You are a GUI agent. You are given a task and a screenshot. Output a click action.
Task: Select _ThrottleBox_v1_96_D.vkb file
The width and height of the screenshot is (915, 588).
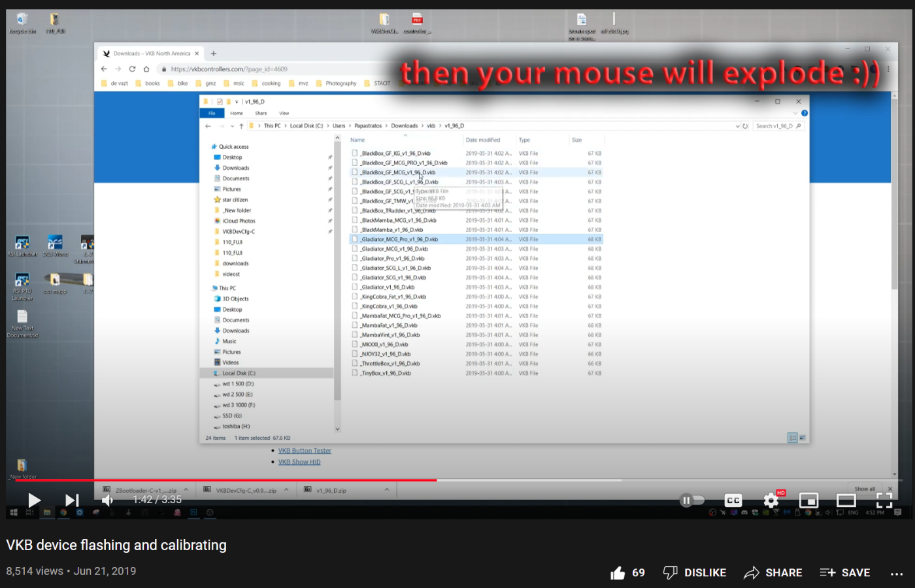pos(390,364)
